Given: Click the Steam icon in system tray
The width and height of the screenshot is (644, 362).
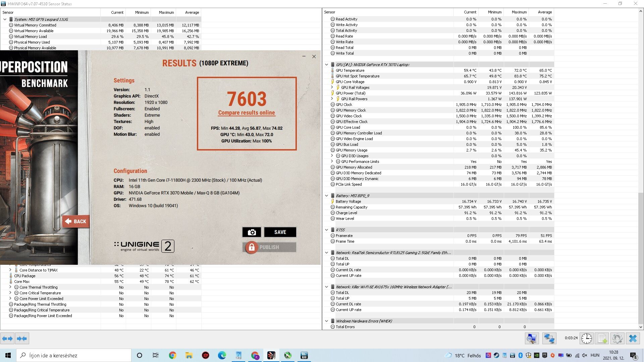Looking at the screenshot, I should (496, 355).
